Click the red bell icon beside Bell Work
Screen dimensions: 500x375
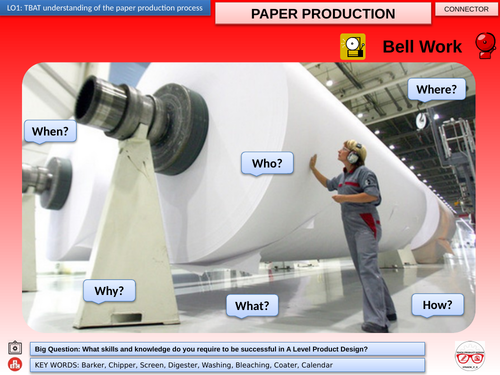[486, 46]
